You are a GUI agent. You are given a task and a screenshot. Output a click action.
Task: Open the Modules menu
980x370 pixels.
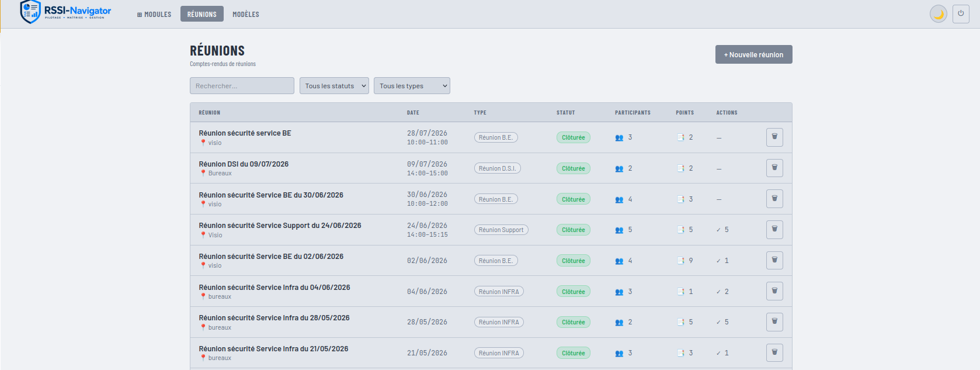(x=154, y=14)
